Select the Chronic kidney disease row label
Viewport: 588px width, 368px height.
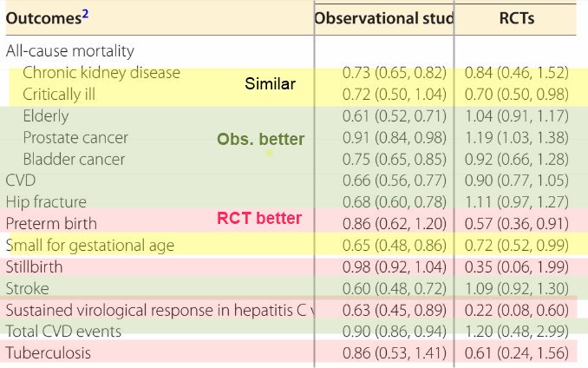[x=101, y=73]
